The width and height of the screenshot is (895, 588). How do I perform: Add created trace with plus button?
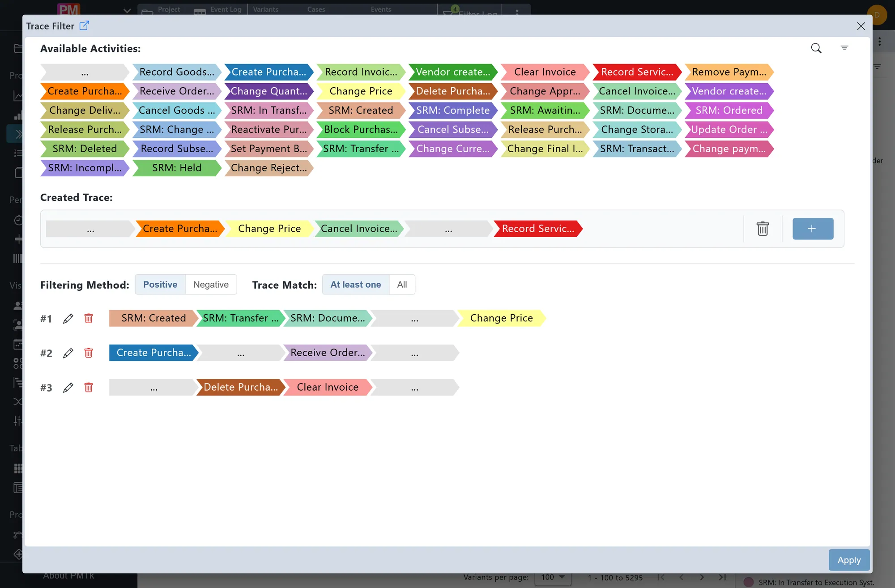[x=813, y=229]
